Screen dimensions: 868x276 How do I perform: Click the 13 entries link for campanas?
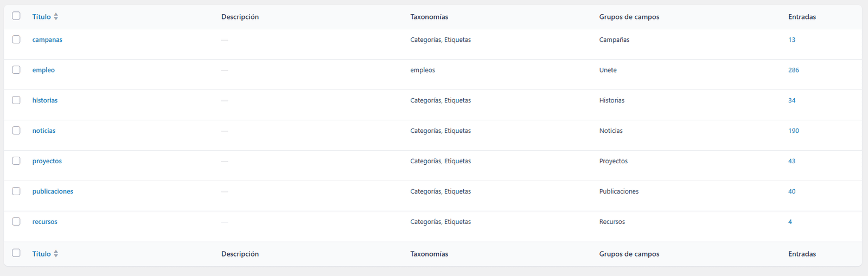(792, 40)
